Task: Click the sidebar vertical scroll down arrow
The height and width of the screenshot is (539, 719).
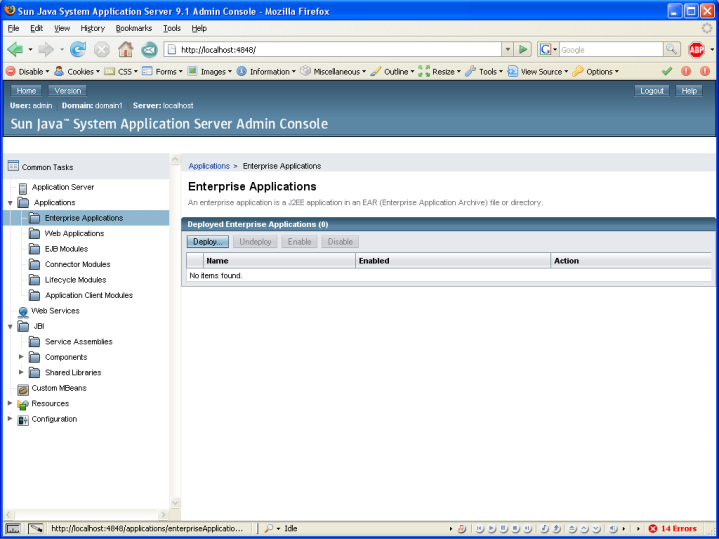Action: click(175, 503)
